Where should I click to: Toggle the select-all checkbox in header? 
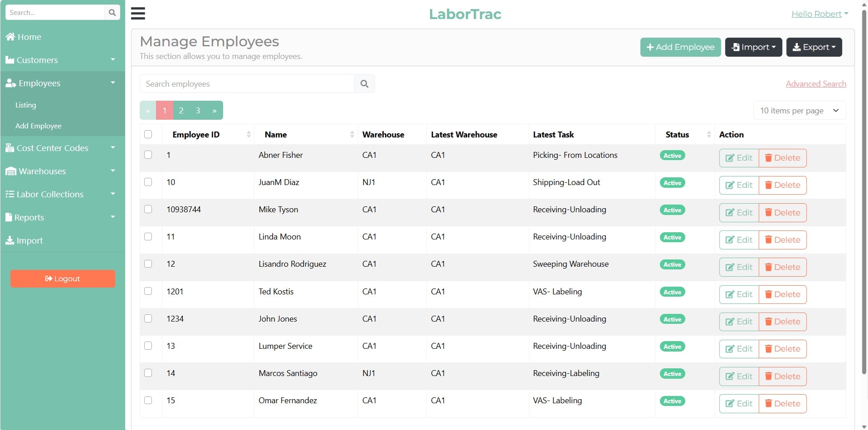[148, 134]
